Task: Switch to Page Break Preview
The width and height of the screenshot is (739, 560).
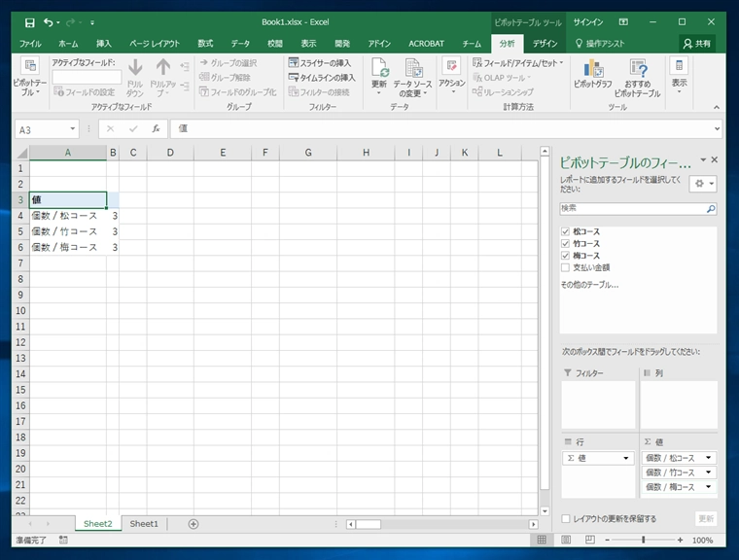Action: [x=589, y=541]
